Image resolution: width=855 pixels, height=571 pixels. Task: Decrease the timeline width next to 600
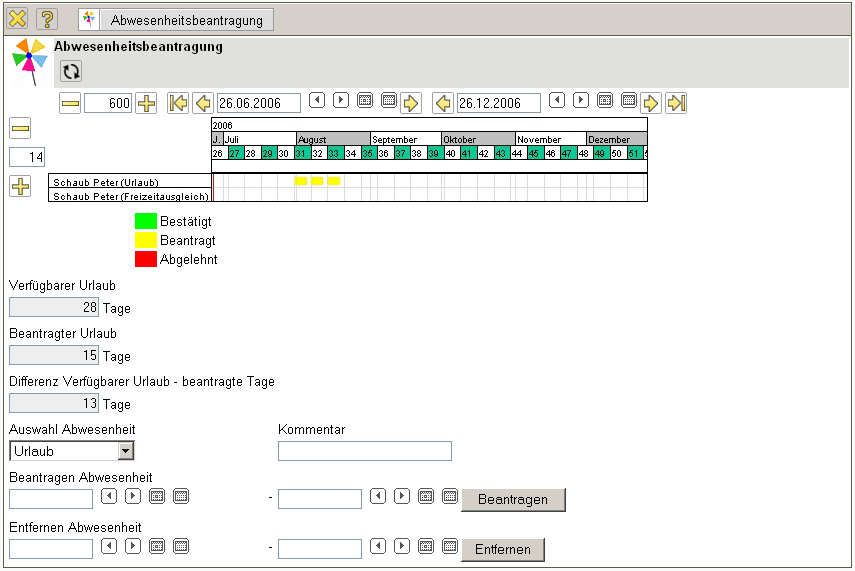(70, 103)
